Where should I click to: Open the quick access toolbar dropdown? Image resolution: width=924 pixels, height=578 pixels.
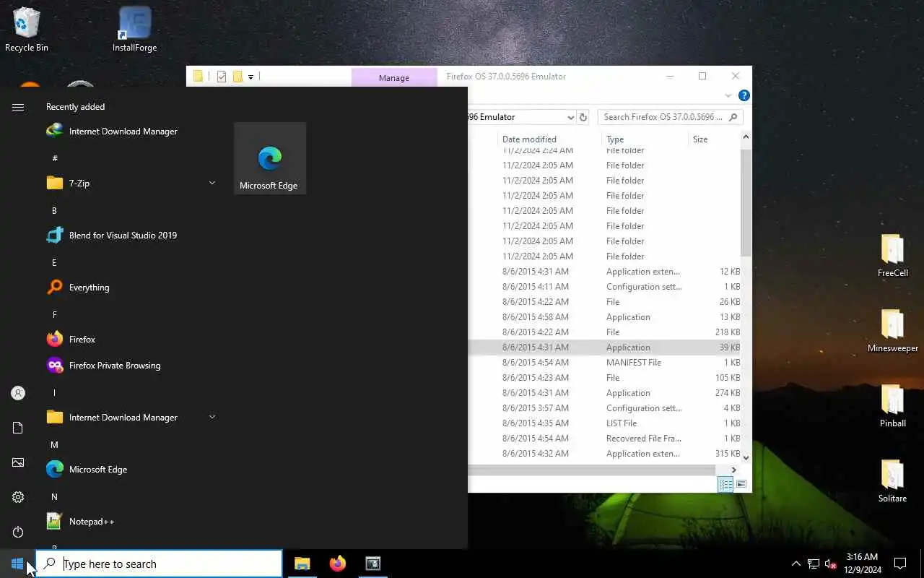coord(250,77)
